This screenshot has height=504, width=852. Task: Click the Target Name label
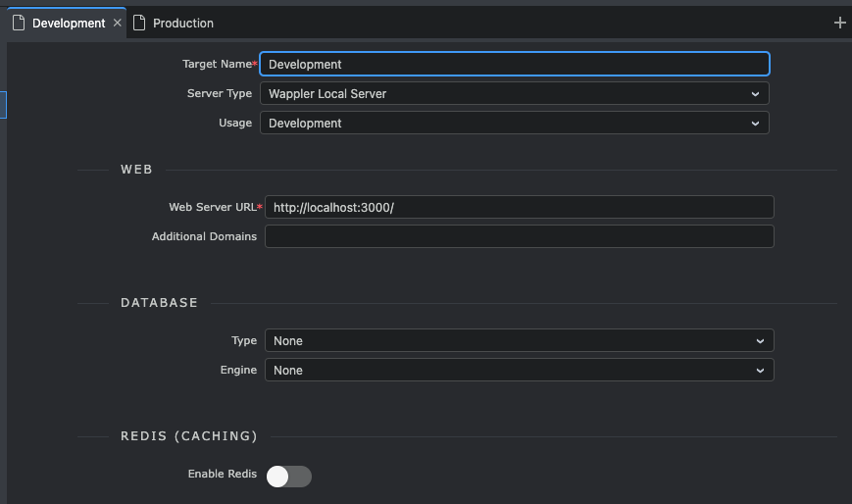coord(219,65)
